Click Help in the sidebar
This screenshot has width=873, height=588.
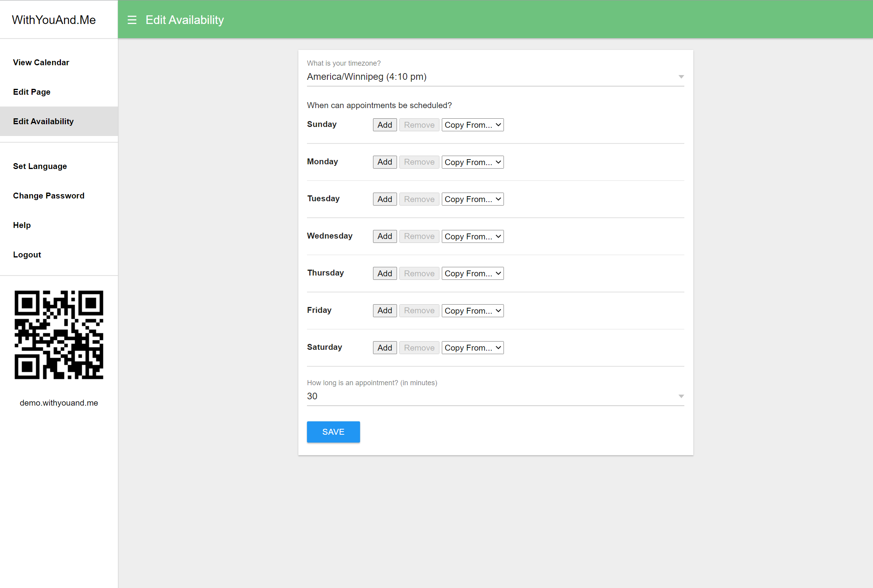[x=22, y=225]
